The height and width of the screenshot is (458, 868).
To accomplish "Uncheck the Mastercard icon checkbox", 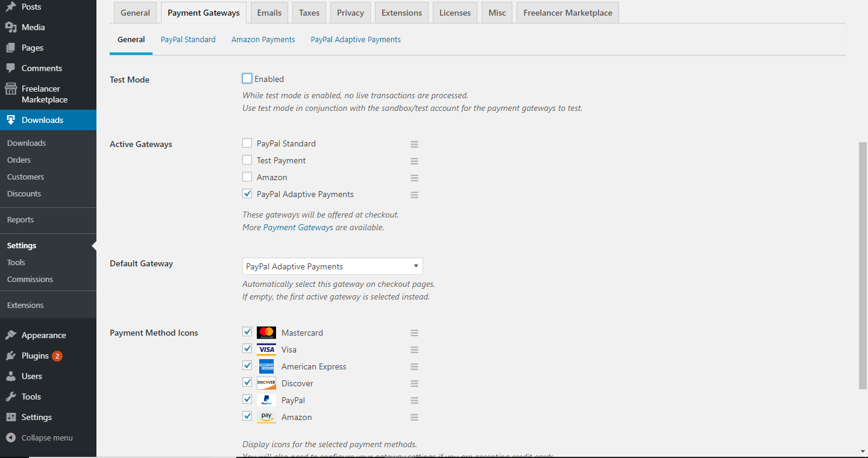I will [247, 331].
